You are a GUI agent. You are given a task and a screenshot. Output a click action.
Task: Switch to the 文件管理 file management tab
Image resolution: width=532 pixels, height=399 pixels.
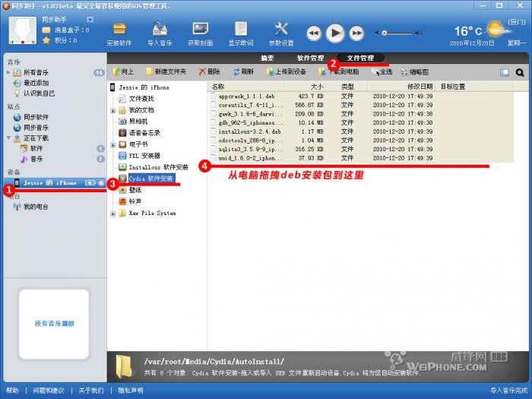[360, 58]
